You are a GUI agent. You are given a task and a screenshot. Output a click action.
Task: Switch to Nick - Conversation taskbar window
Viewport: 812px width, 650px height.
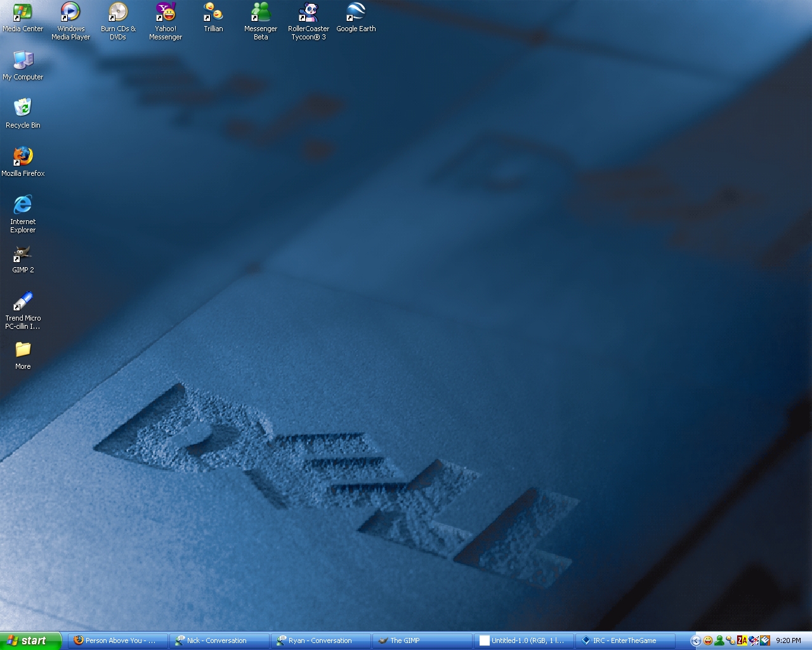pos(219,640)
